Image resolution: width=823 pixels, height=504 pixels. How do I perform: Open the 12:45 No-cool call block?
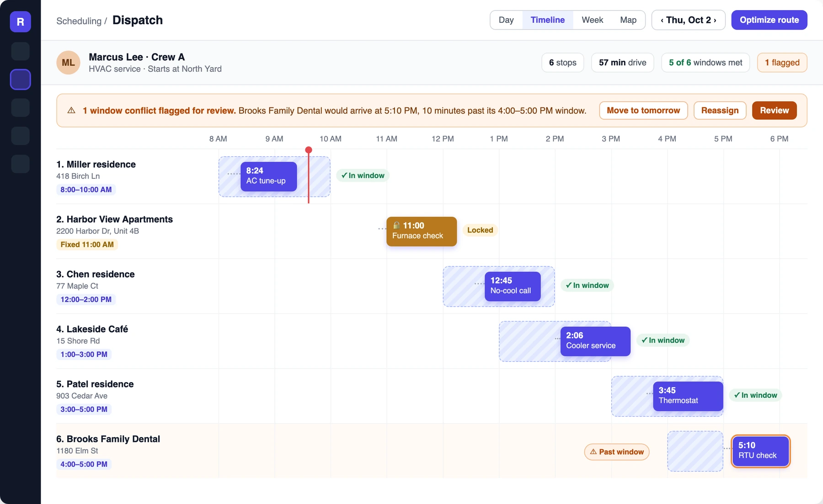[513, 286]
